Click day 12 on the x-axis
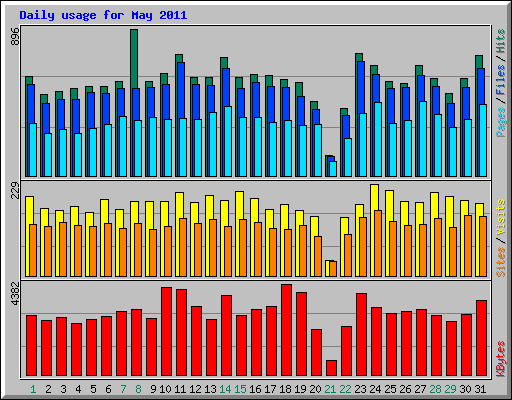 click(x=195, y=389)
